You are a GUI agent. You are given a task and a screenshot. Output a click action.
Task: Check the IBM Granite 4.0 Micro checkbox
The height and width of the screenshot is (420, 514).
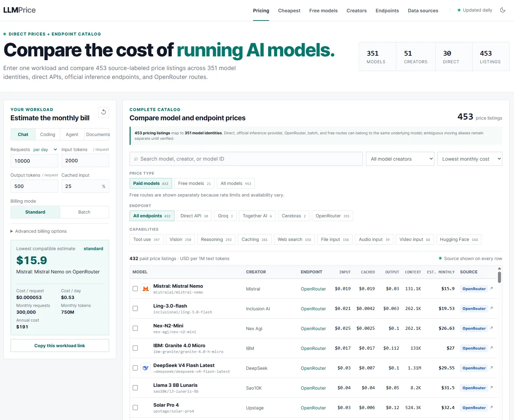pos(135,348)
